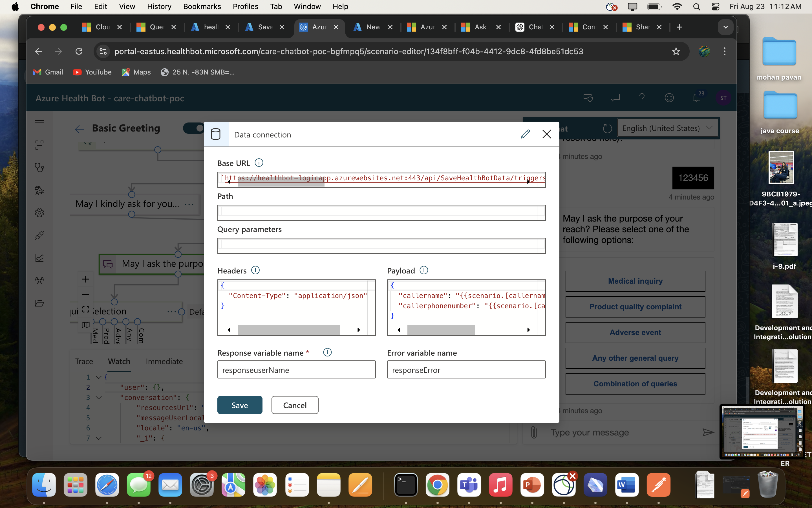The width and height of the screenshot is (812, 508).
Task: Click the chat restart refresh icon
Action: coord(607,128)
